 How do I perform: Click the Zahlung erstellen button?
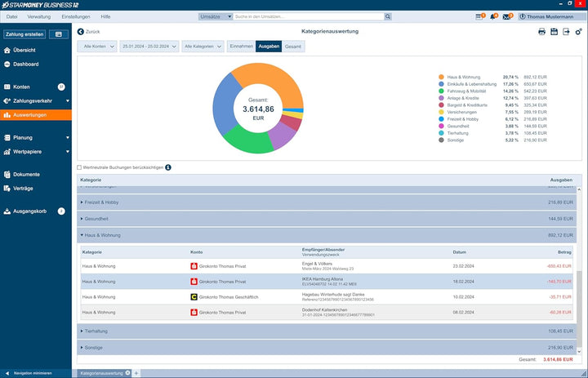(x=24, y=34)
